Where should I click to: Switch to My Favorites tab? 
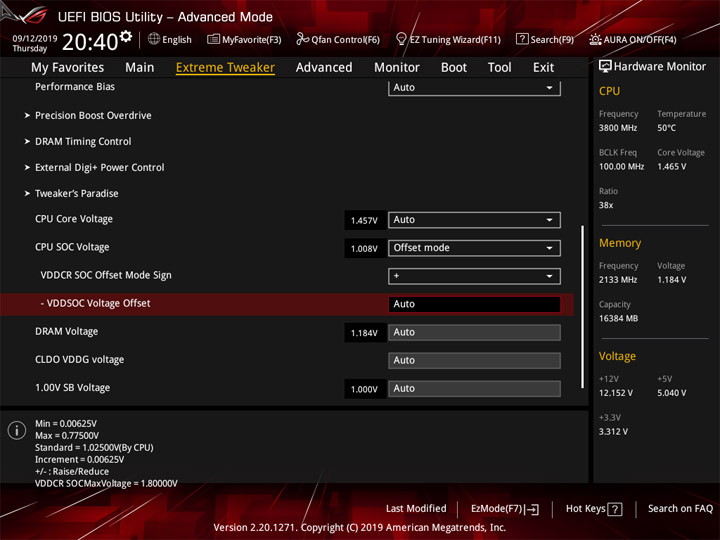pos(68,68)
